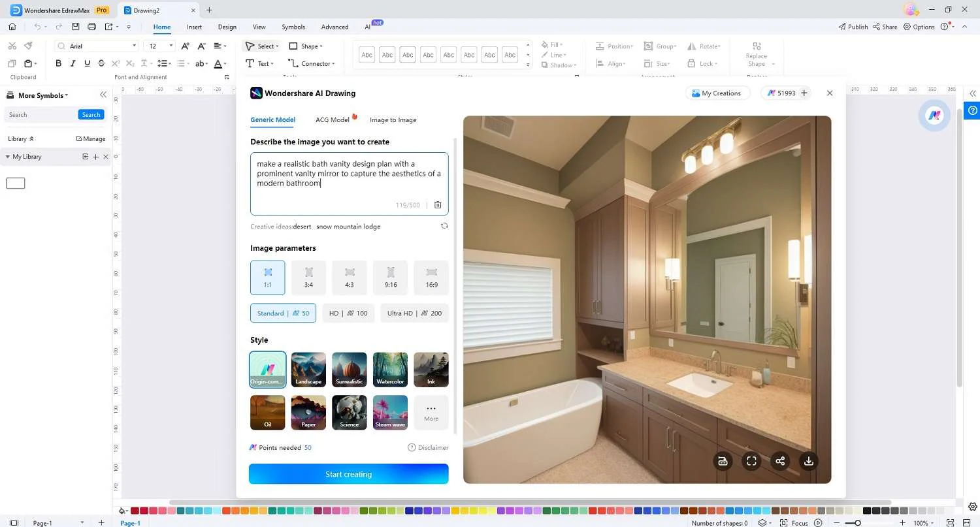Expand the right side panel arrows
Image resolution: width=980 pixels, height=527 pixels.
tap(973, 93)
